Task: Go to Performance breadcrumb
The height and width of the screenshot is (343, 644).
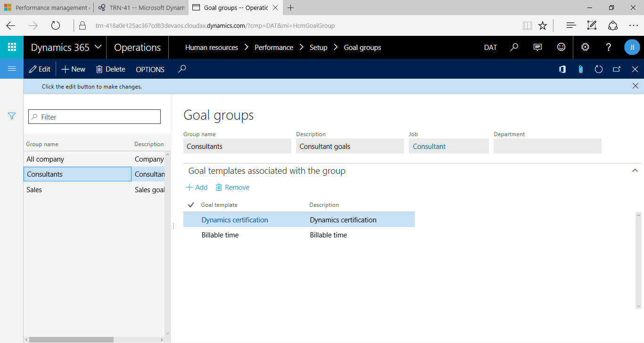Action: 274,48
